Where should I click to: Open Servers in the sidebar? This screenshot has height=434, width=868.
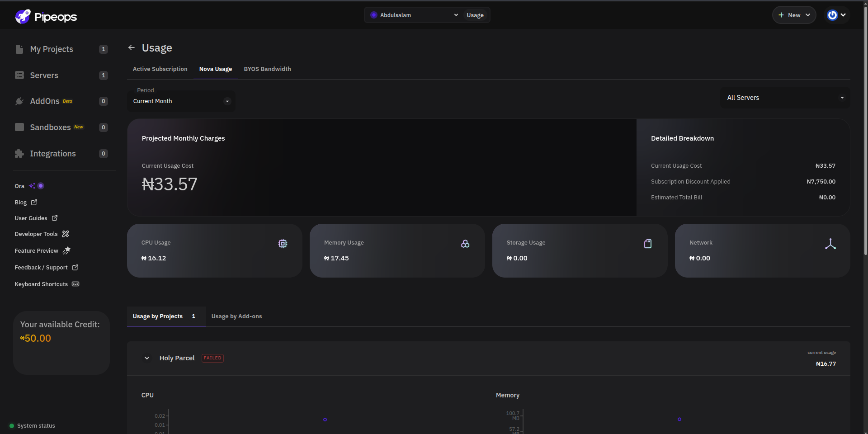pos(61,75)
